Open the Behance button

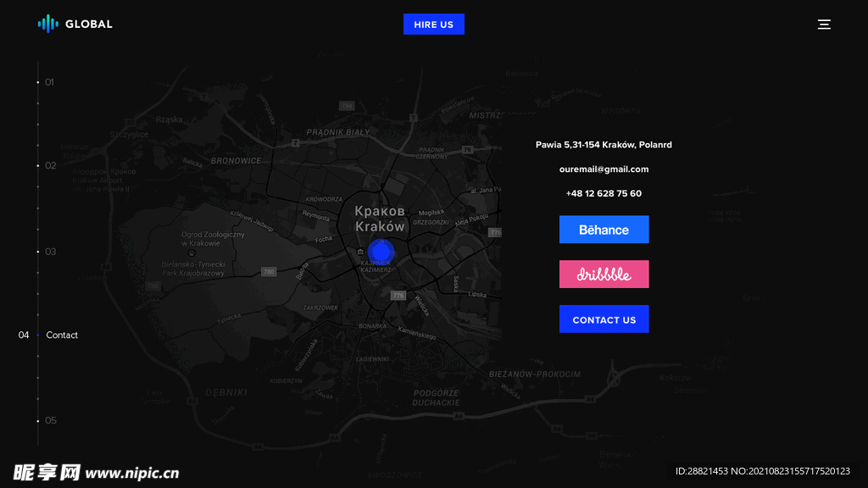(604, 229)
